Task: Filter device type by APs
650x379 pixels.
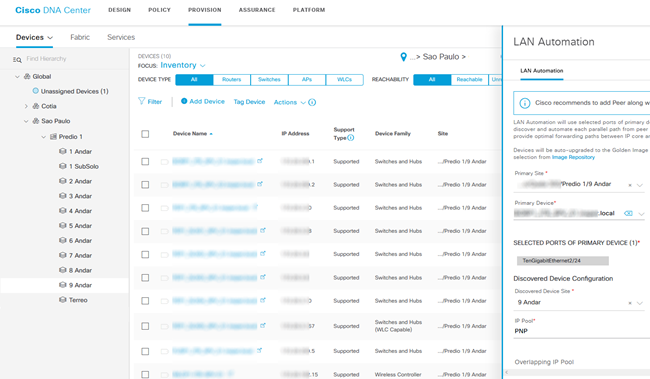Action: (307, 80)
